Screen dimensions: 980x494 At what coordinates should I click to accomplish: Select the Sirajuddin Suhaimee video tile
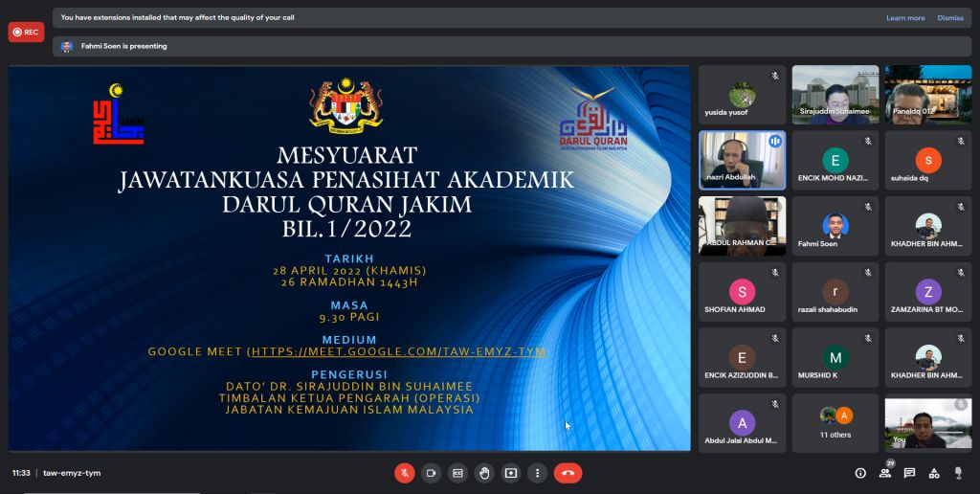(x=835, y=95)
